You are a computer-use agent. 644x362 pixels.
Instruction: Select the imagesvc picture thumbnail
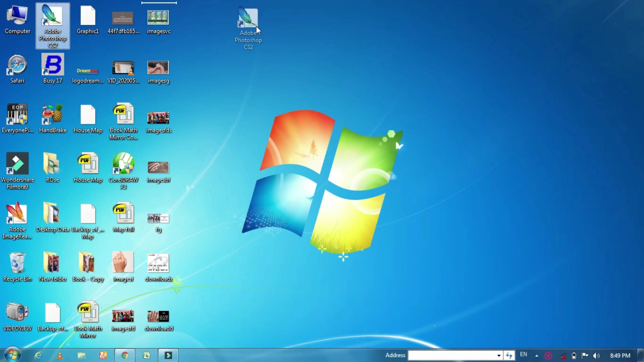[x=159, y=21]
